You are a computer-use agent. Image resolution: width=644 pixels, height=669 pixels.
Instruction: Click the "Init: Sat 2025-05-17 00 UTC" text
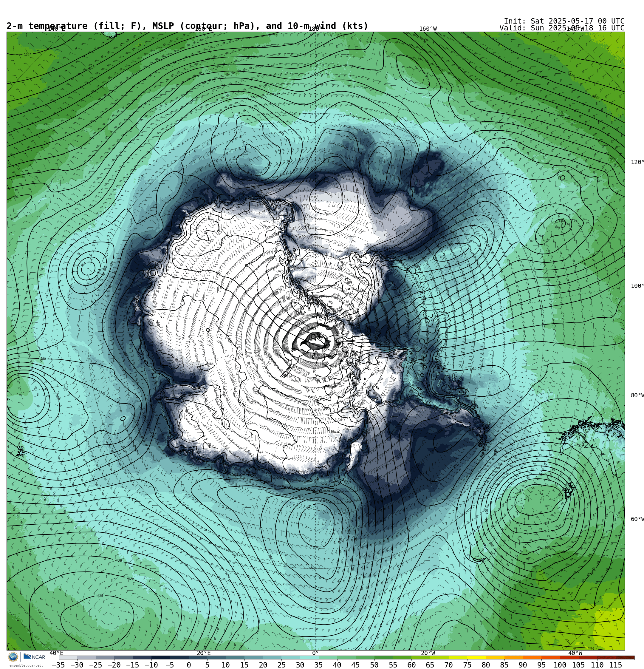point(564,21)
